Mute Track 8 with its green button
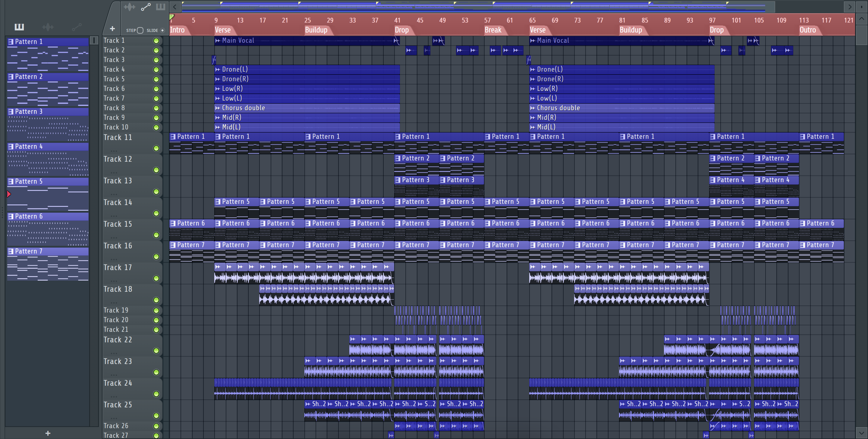Viewport: 868px width, 439px height. pos(156,108)
